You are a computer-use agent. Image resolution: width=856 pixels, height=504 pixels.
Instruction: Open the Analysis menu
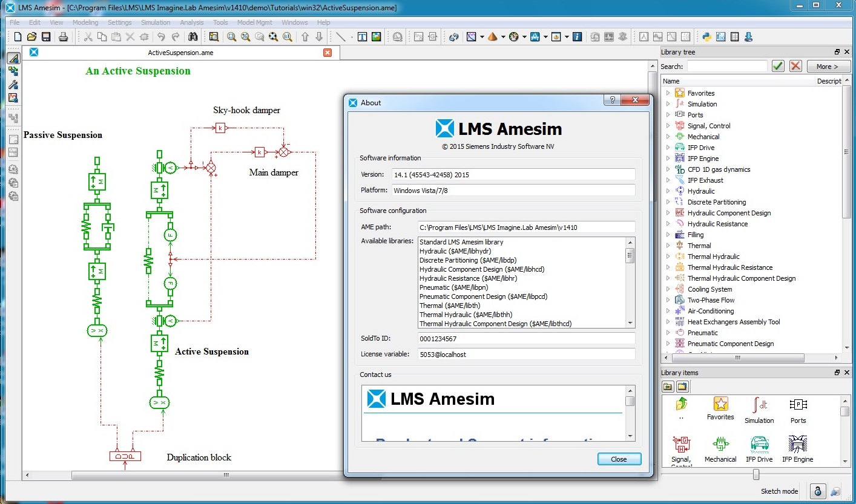coord(192,22)
